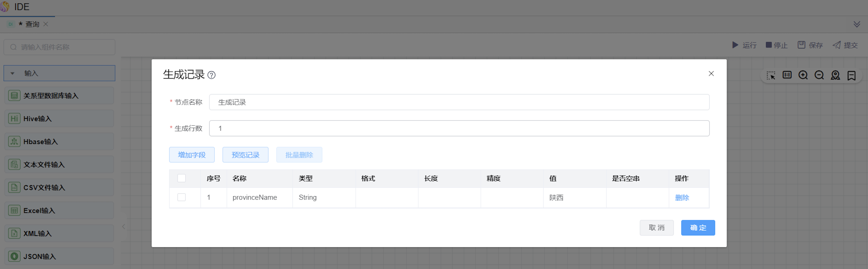Viewport: 868px width, 269px height.
Task: Click the 预览记录 button
Action: click(x=245, y=155)
